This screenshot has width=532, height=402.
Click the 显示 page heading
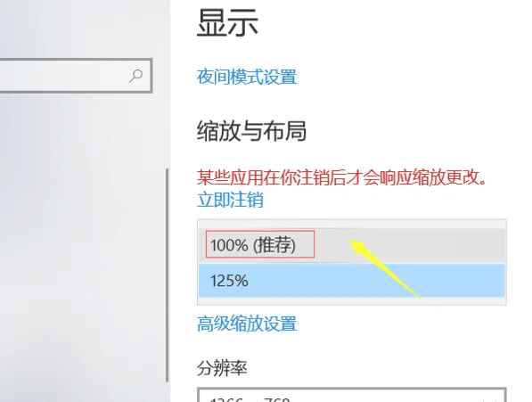227,22
